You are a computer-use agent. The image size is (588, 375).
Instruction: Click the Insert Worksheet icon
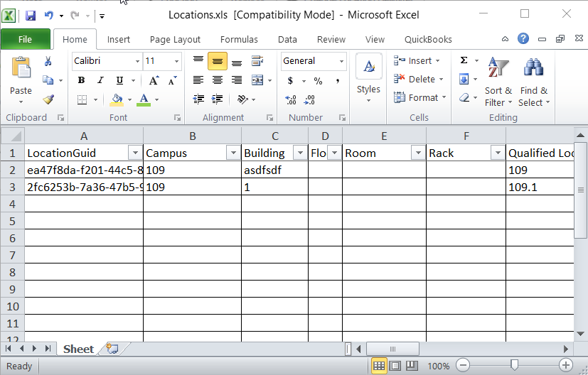click(x=112, y=349)
